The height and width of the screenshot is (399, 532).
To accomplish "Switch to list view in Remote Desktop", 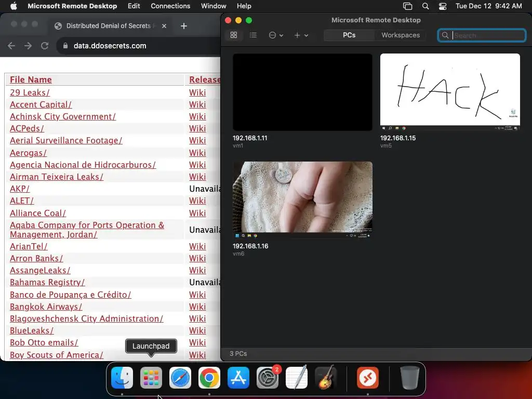I will click(253, 35).
